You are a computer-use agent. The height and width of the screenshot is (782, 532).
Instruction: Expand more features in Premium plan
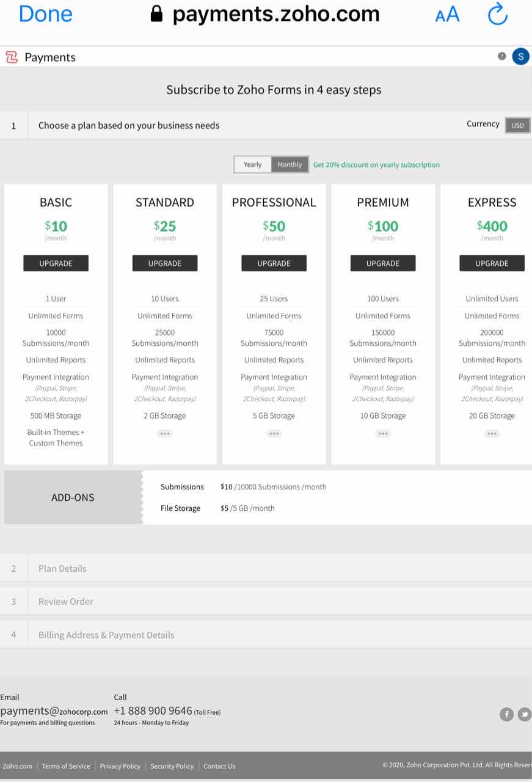(383, 434)
